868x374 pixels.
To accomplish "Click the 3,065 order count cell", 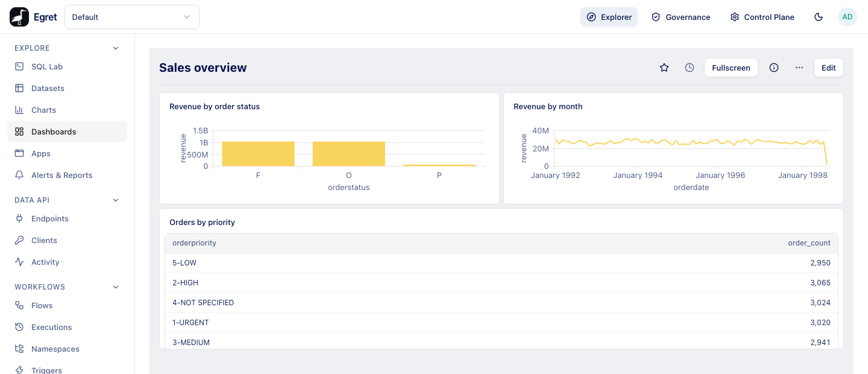I will (x=820, y=283).
